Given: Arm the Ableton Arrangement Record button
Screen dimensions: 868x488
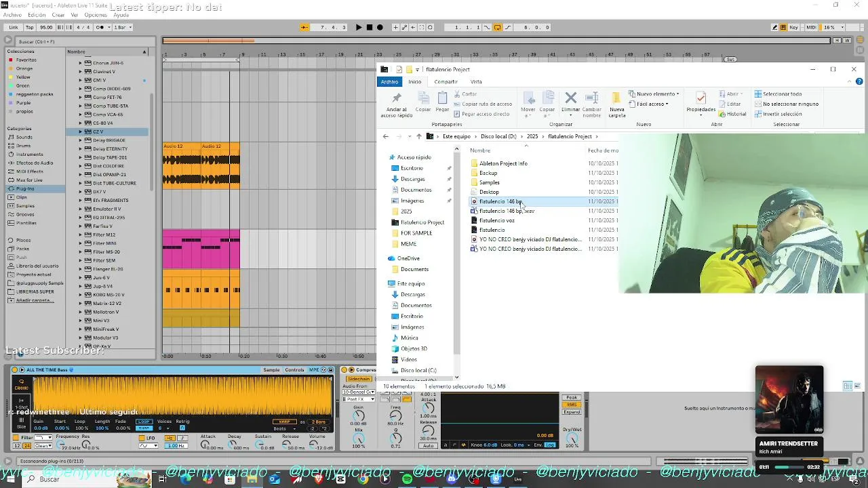Looking at the screenshot, I should [380, 27].
